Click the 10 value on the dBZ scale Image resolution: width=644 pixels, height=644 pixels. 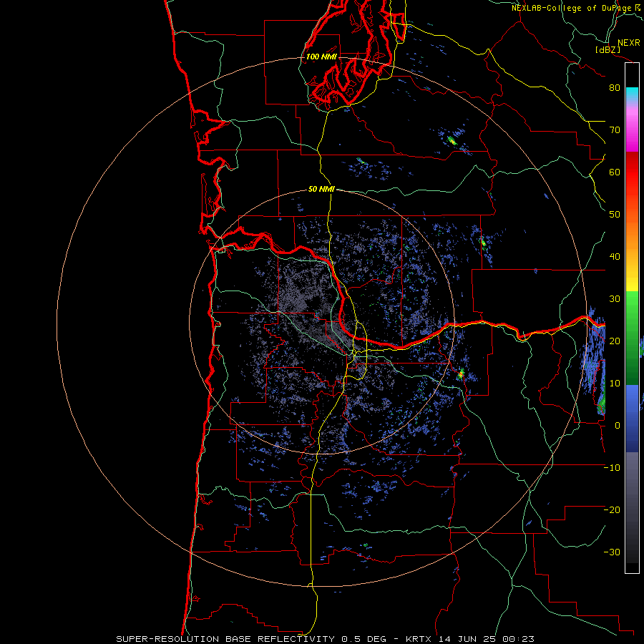click(615, 384)
